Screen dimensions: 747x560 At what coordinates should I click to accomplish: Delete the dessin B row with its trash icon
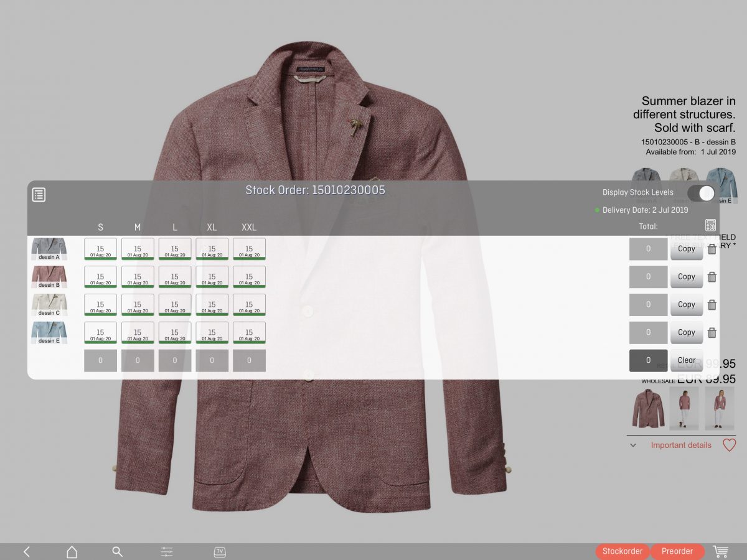point(712,277)
